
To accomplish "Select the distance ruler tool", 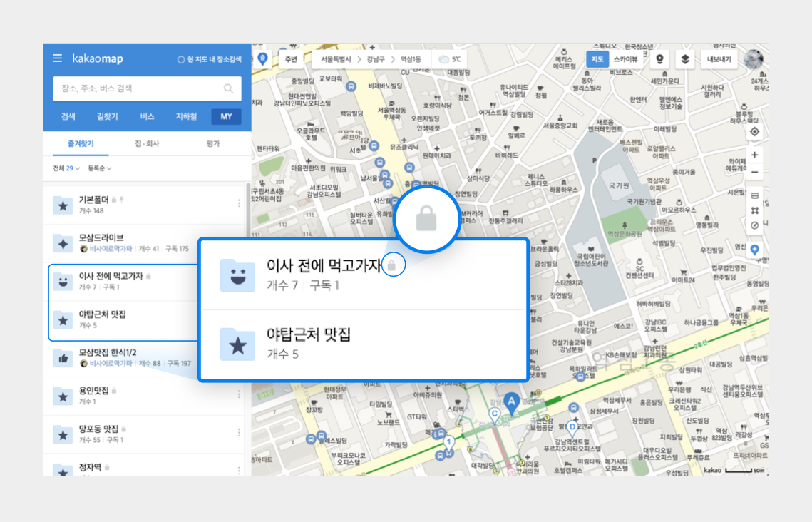I will click(754, 195).
